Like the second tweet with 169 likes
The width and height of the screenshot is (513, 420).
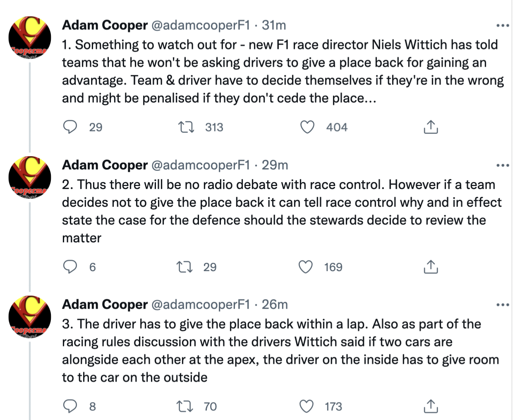coord(306,267)
